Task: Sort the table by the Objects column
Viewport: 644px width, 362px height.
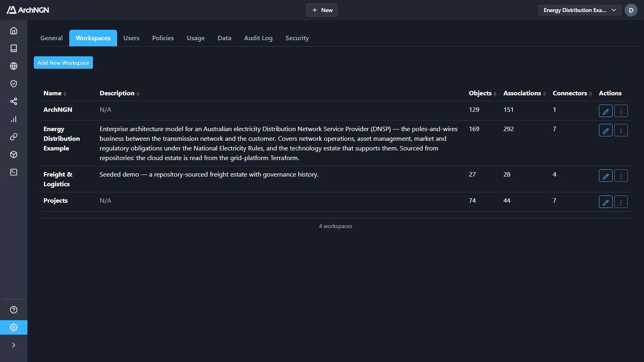Action: (483, 93)
